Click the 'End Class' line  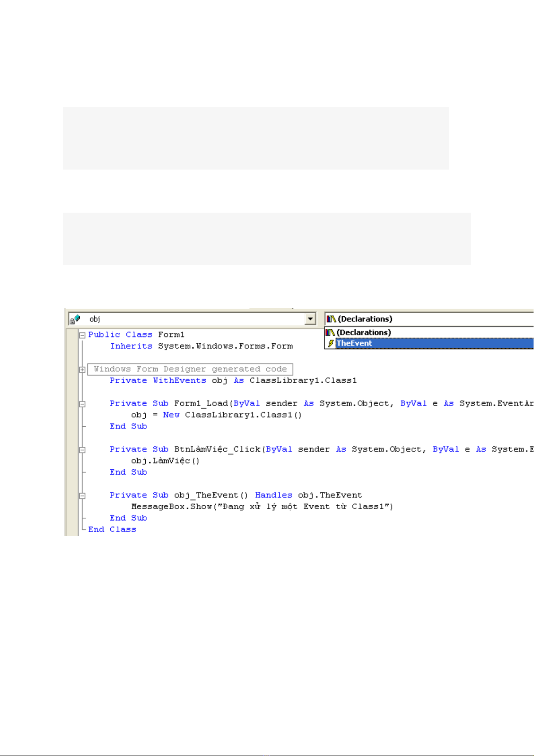[112, 529]
